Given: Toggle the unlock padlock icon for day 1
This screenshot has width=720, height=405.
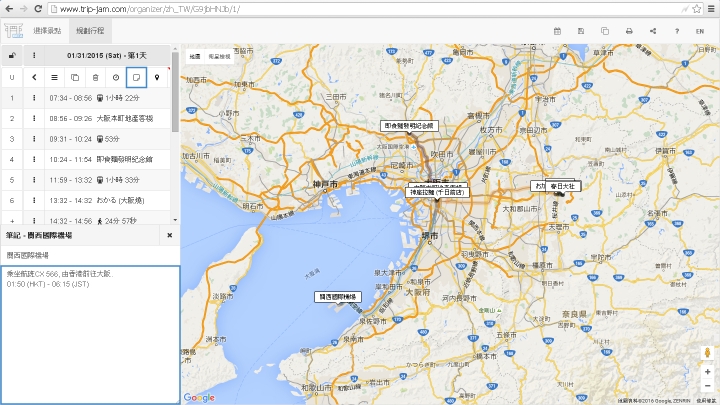Looking at the screenshot, I should (x=12, y=56).
